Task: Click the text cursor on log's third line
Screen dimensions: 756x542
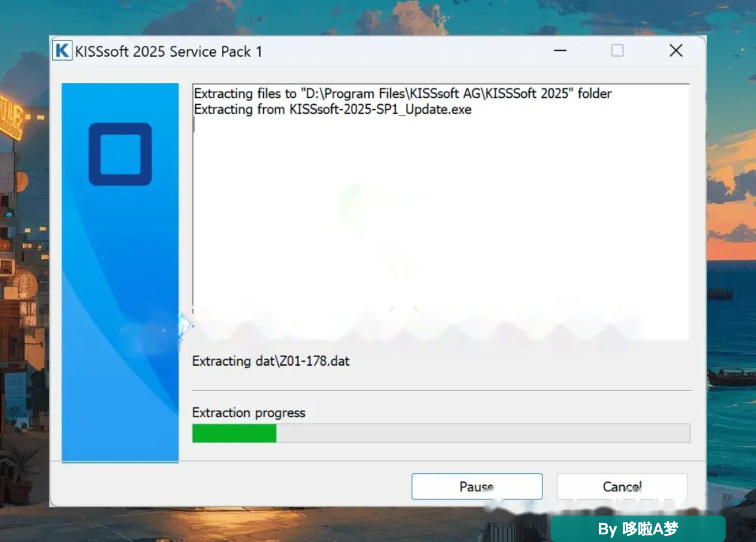Action: coord(194,125)
